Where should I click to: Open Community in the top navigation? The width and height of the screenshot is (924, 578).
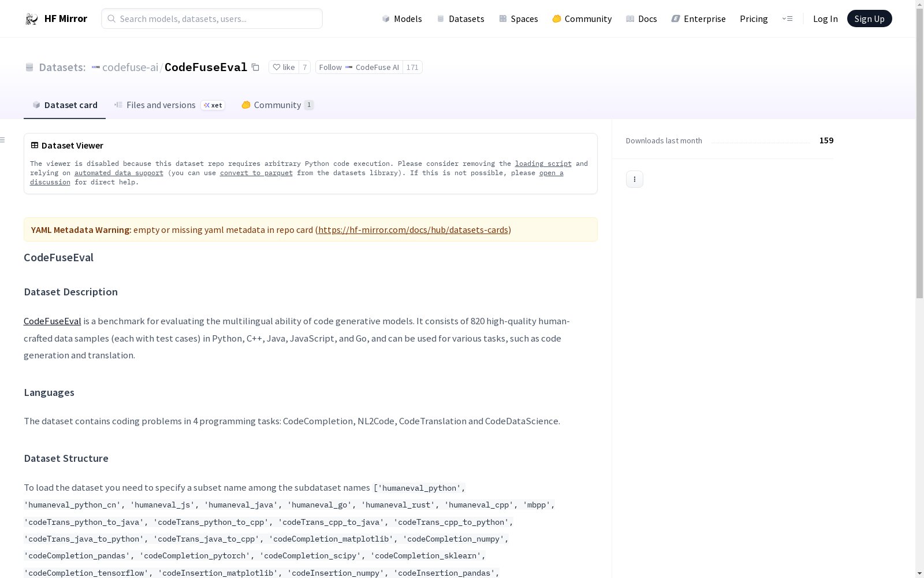pyautogui.click(x=582, y=18)
